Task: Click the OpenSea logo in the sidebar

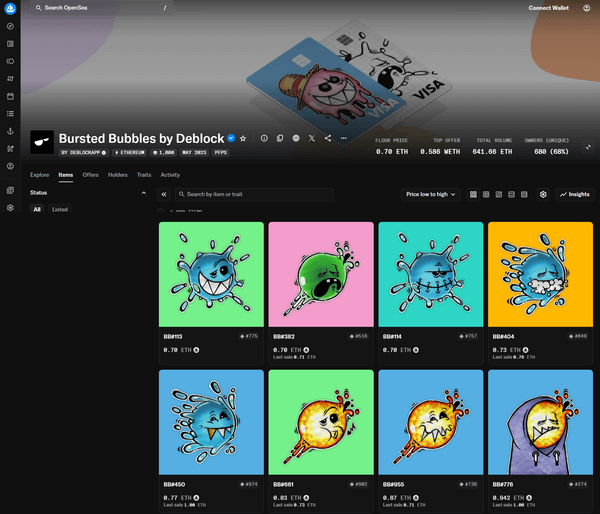Action: pos(10,9)
